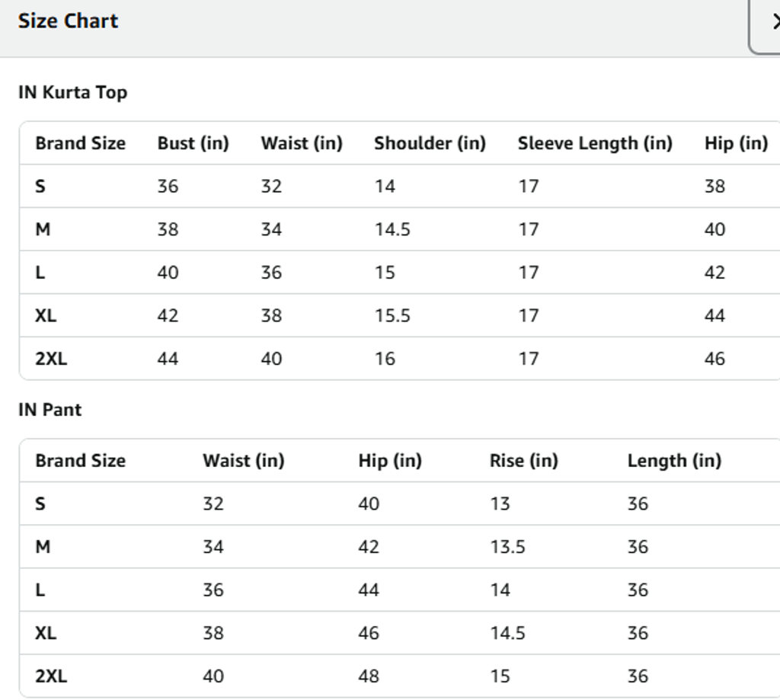Select the Bust (in) column header
780x700 pixels.
(x=193, y=143)
